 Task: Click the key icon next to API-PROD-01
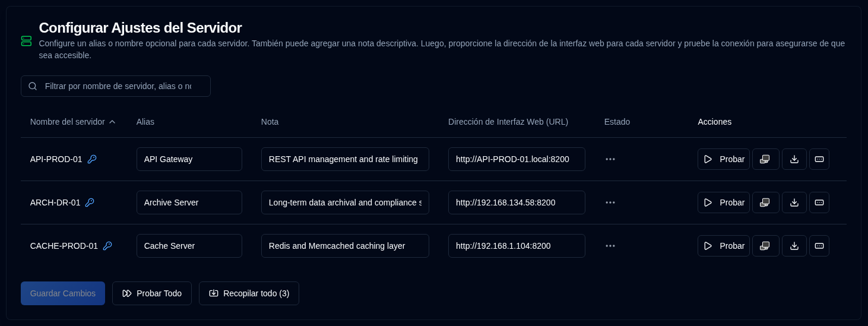click(92, 159)
